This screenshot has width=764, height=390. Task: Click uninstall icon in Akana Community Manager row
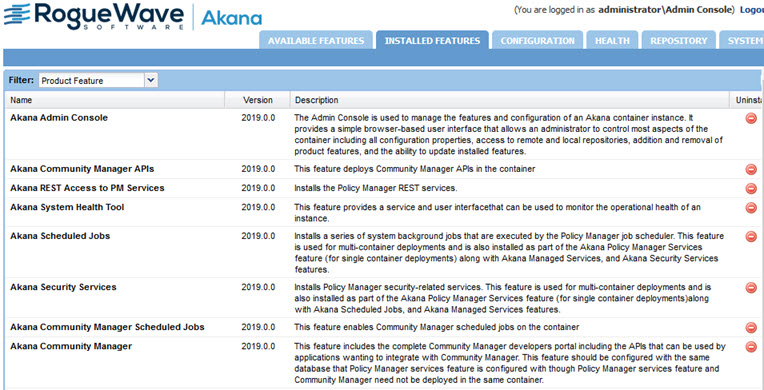tap(751, 347)
